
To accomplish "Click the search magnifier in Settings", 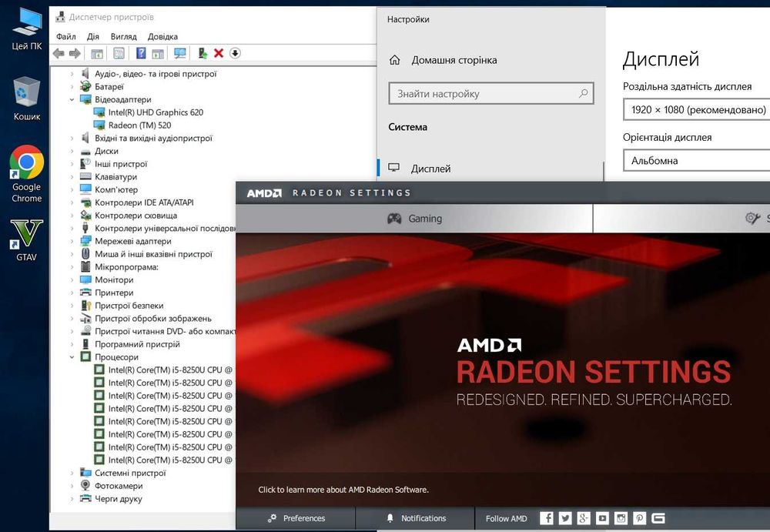I will point(584,93).
